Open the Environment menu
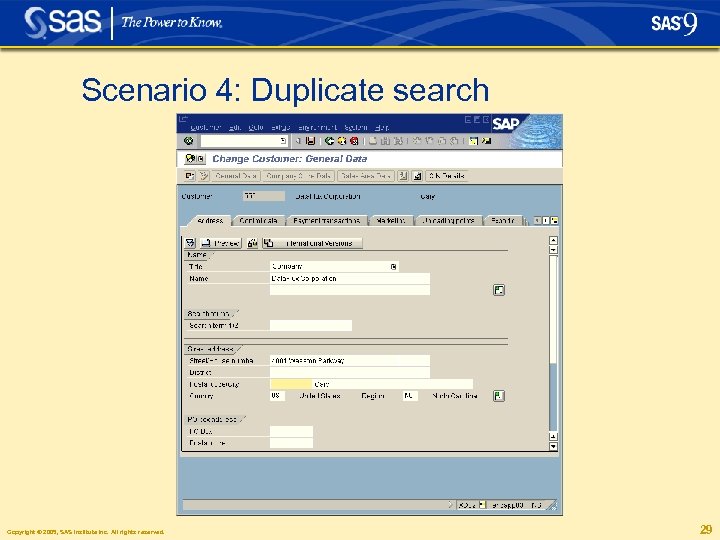Image resolution: width=720 pixels, height=540 pixels. [317, 127]
